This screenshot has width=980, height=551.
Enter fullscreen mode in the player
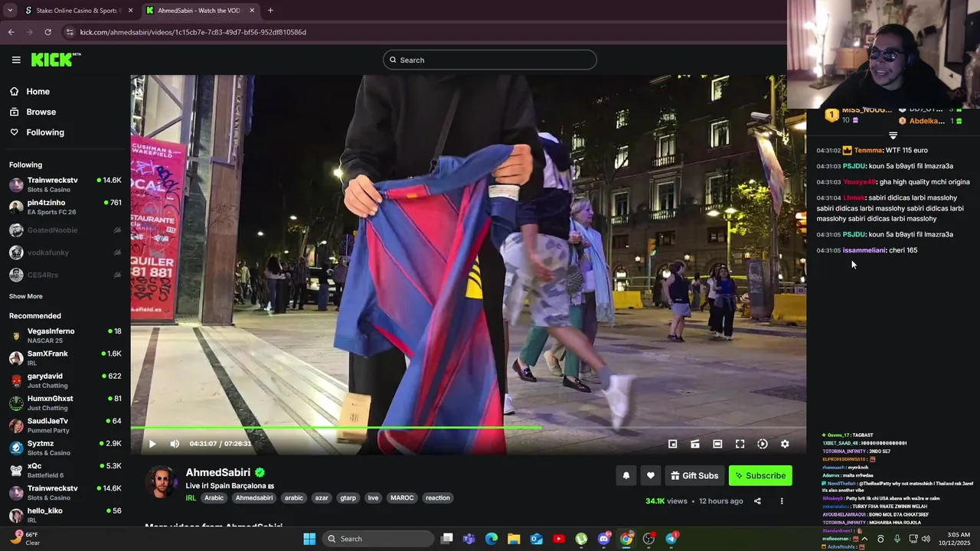pyautogui.click(x=740, y=444)
